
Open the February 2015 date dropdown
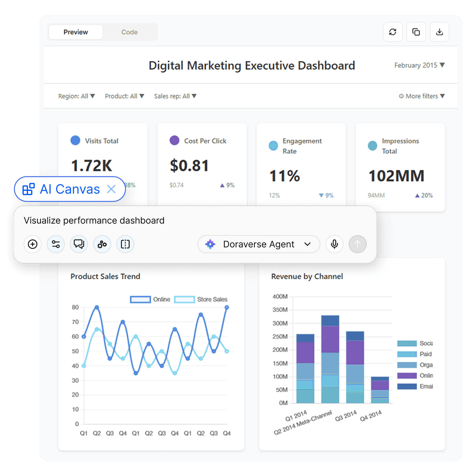[419, 65]
